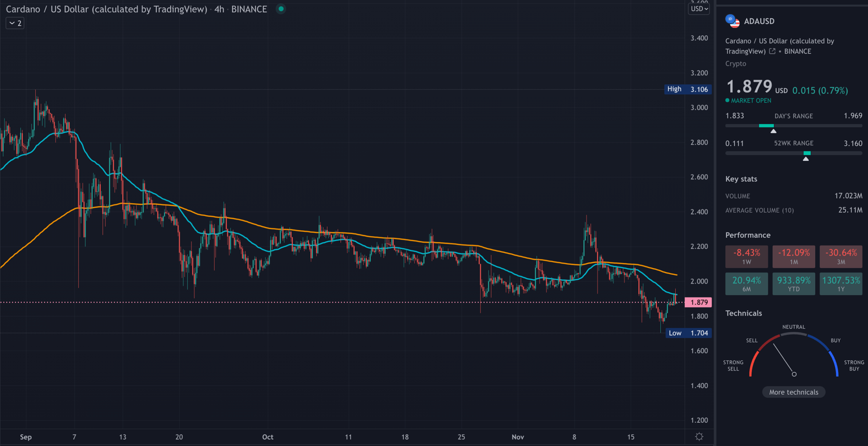Click the 1.200 price axis tick
868x446 pixels.
coord(699,420)
